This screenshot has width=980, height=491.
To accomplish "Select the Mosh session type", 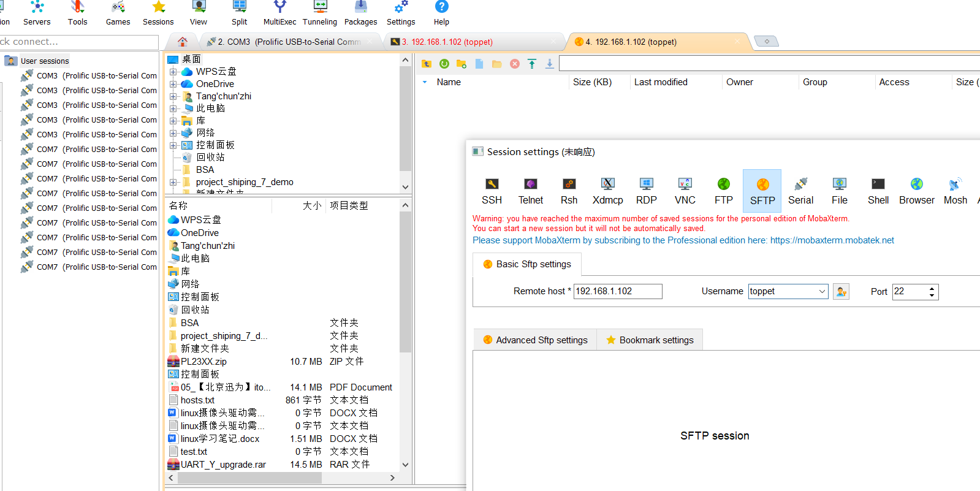I will click(955, 191).
